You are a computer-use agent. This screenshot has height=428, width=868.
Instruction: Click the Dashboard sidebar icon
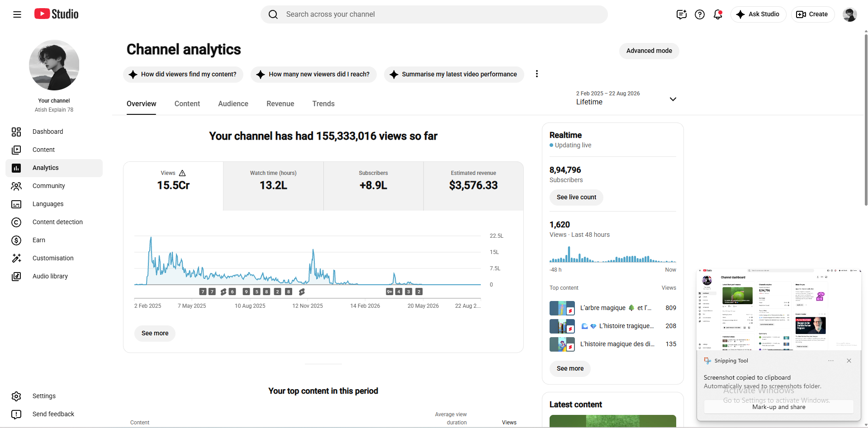[16, 132]
